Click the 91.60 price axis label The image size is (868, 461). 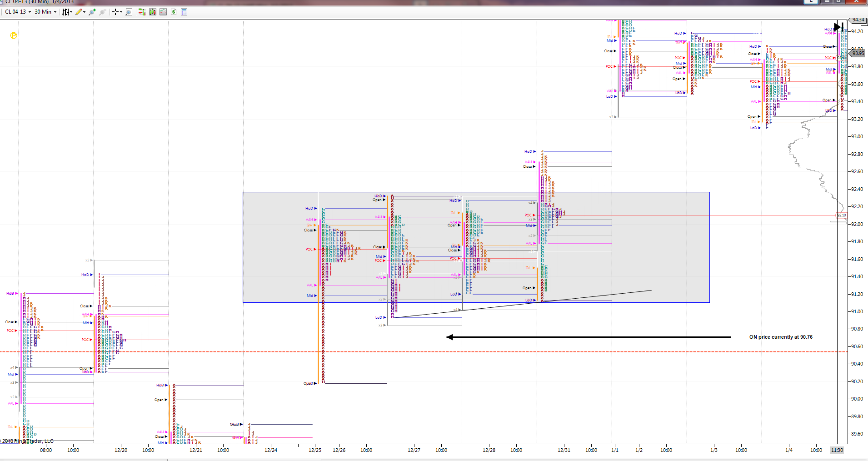click(x=857, y=259)
